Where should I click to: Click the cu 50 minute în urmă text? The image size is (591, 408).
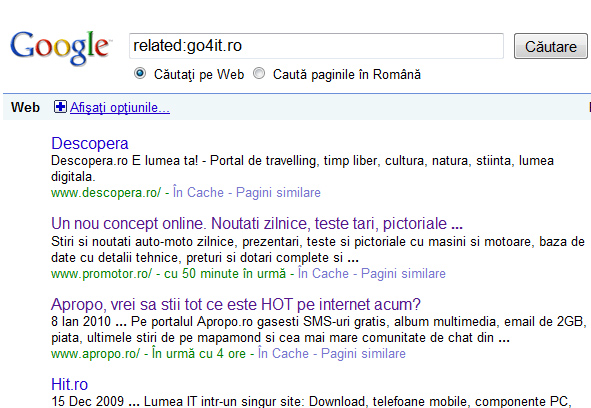[225, 273]
